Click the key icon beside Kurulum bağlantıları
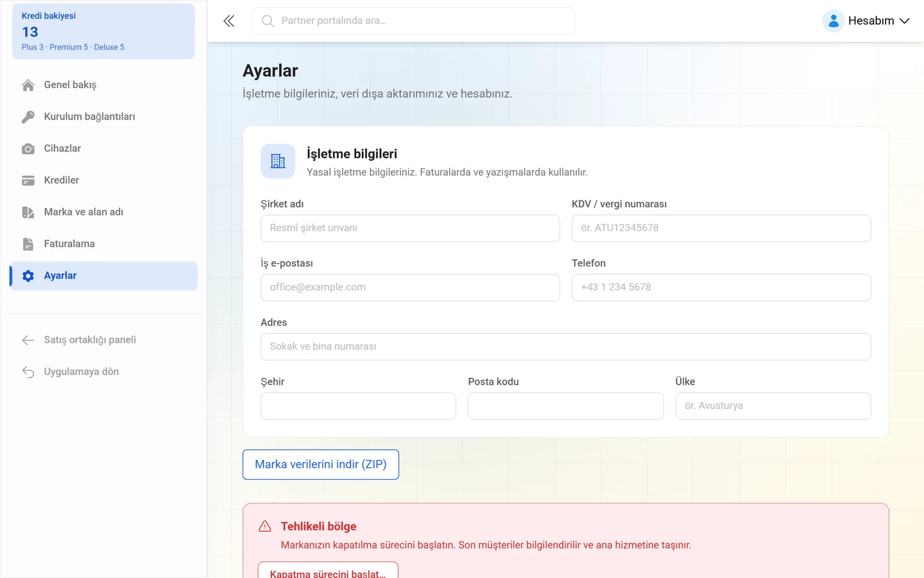 28,117
